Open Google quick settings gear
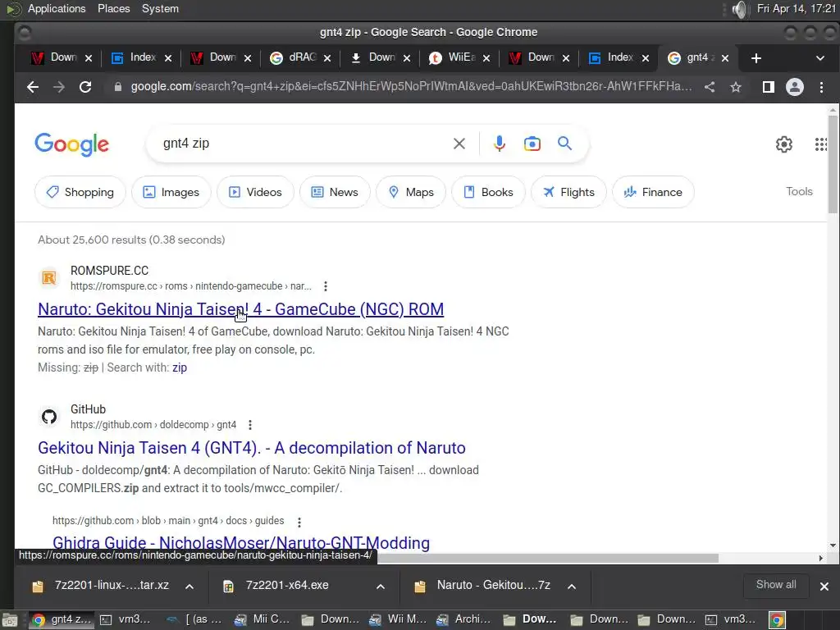 coord(783,144)
